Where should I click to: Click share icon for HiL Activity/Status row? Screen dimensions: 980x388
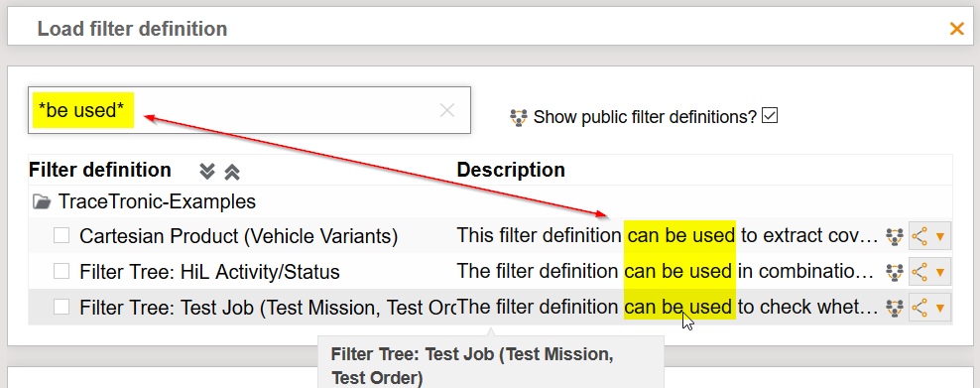coord(919,272)
